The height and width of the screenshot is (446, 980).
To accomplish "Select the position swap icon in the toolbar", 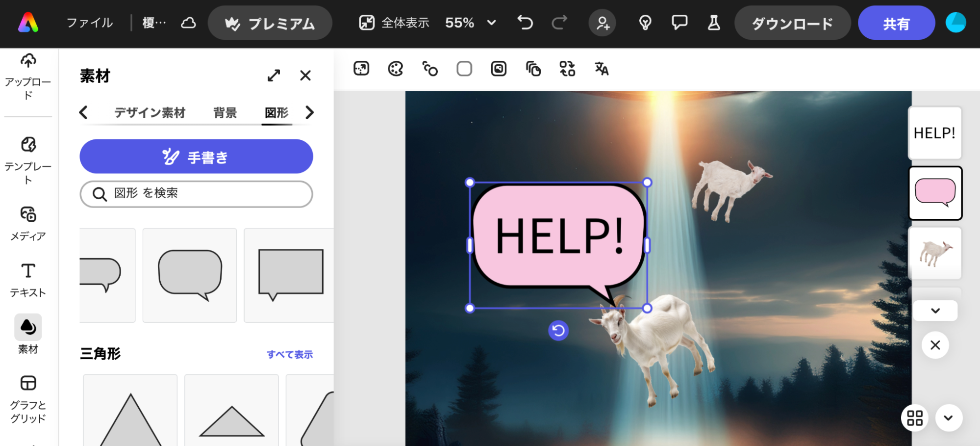I will click(x=567, y=69).
